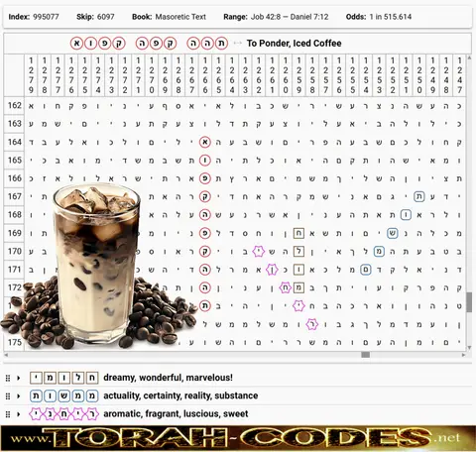Click the vertical scrollbar thumb of the grid
This screenshot has height=452, width=476.
tap(469, 302)
